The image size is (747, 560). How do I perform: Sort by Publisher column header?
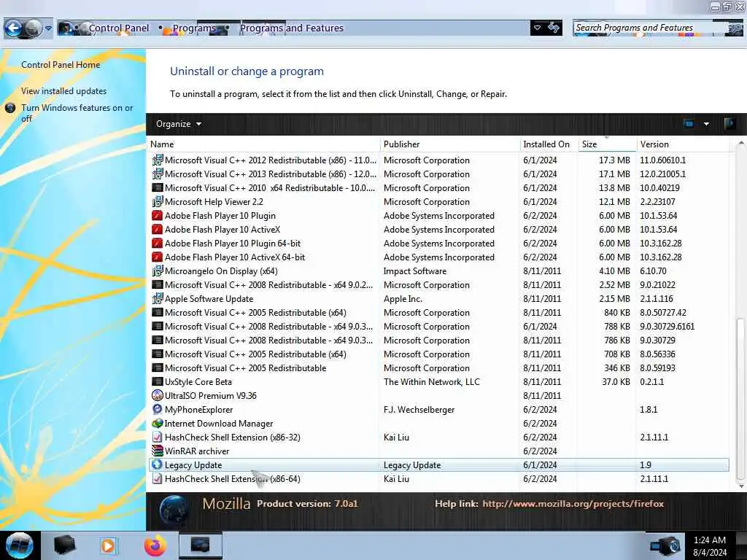click(x=450, y=144)
